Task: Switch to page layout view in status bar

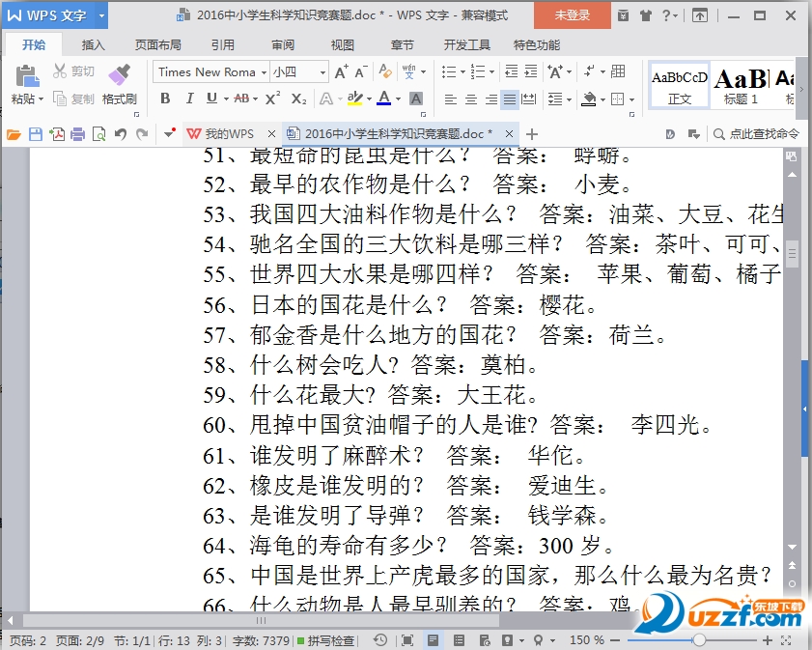Action: point(433,640)
